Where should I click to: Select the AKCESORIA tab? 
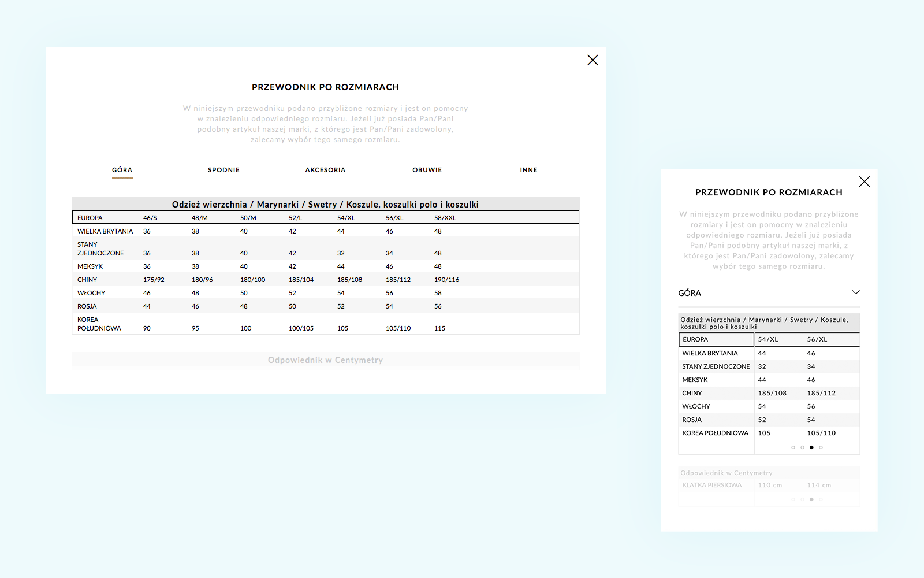[326, 170]
